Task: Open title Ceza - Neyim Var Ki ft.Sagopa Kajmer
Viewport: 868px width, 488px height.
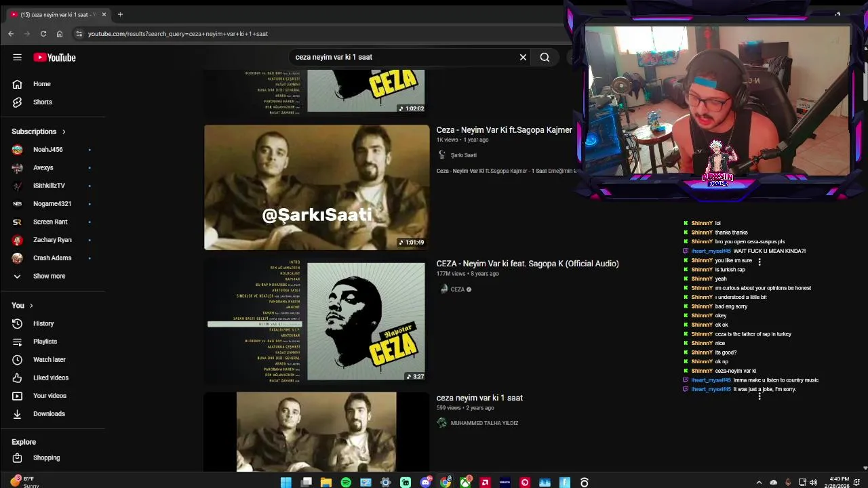Action: (504, 130)
